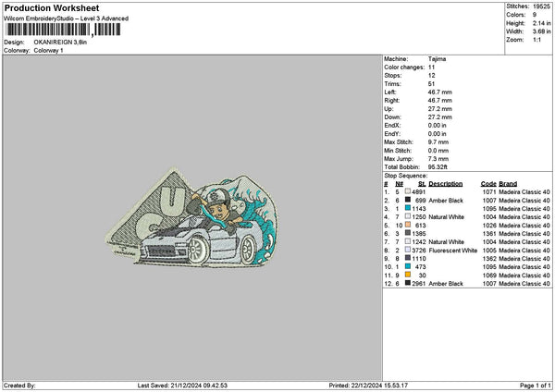The width and height of the screenshot is (555, 392).
Task: Click the Code column header
Action: click(x=488, y=184)
